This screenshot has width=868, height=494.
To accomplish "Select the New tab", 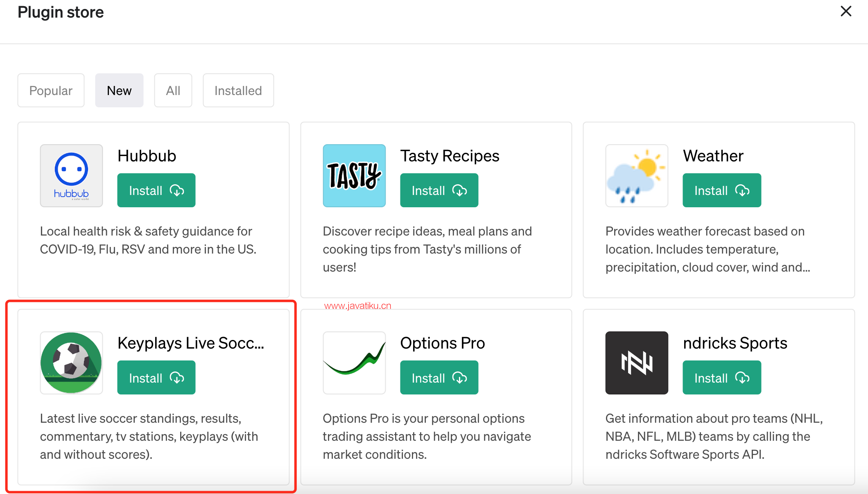I will [x=119, y=91].
